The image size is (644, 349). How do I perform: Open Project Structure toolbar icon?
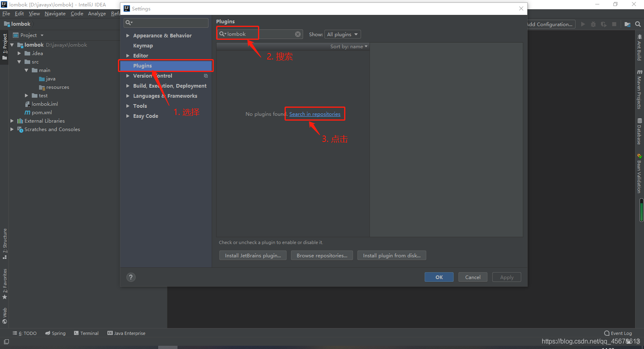(627, 24)
